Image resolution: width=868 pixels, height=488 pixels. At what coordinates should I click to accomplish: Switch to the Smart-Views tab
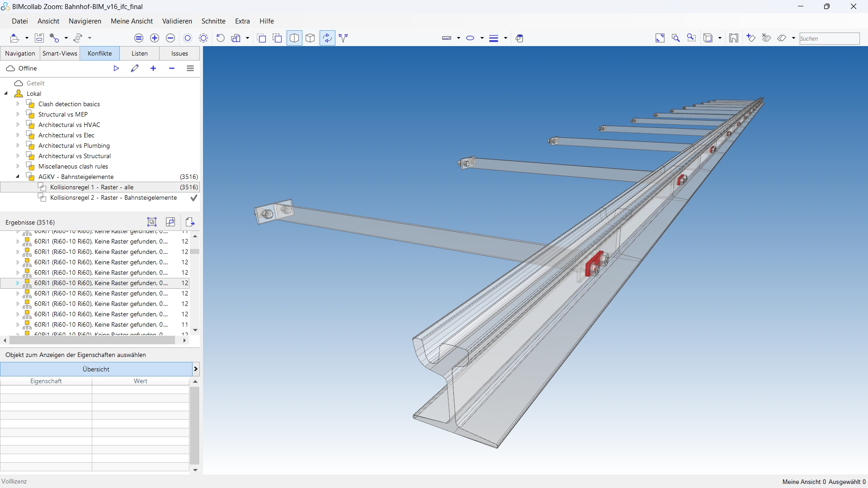pyautogui.click(x=60, y=53)
